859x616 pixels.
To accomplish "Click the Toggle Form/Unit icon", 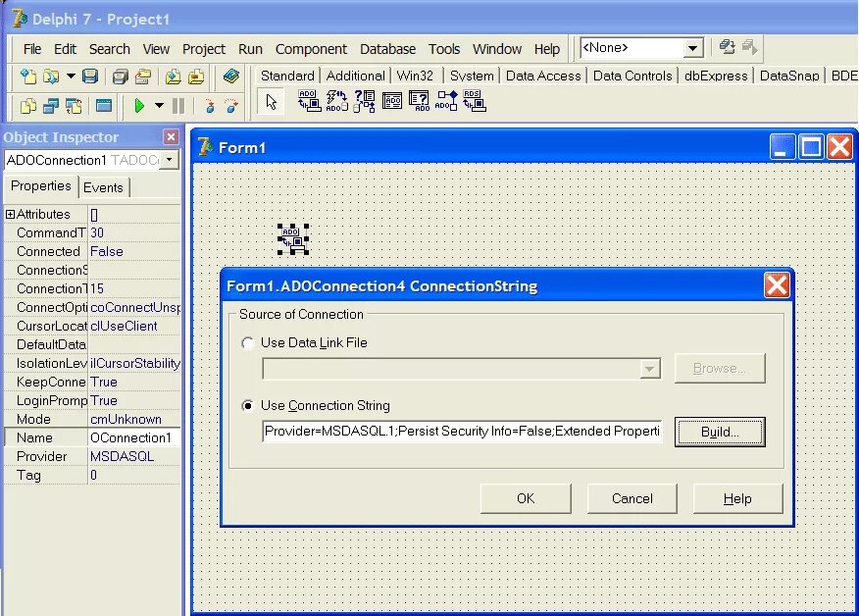I will click(x=74, y=105).
